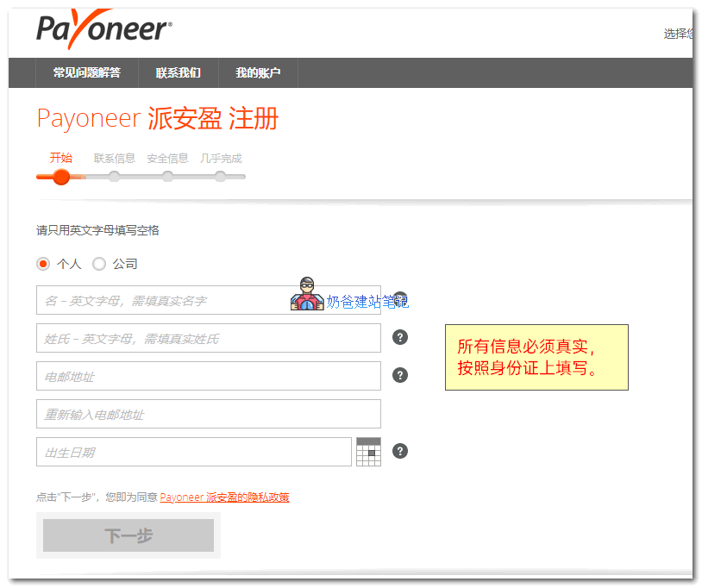Viewport: 702px width, 588px height.
Task: Go to 我的账户 in navigation bar
Action: point(258,73)
